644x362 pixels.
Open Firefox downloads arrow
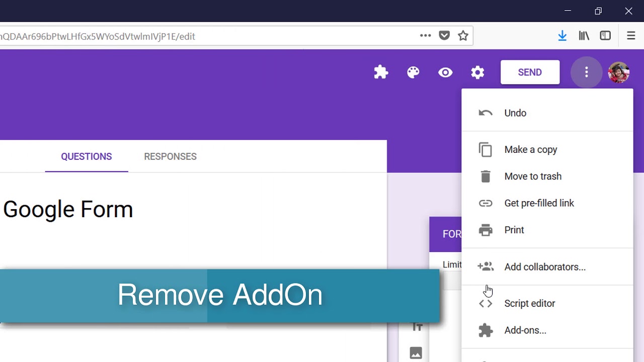click(x=562, y=36)
